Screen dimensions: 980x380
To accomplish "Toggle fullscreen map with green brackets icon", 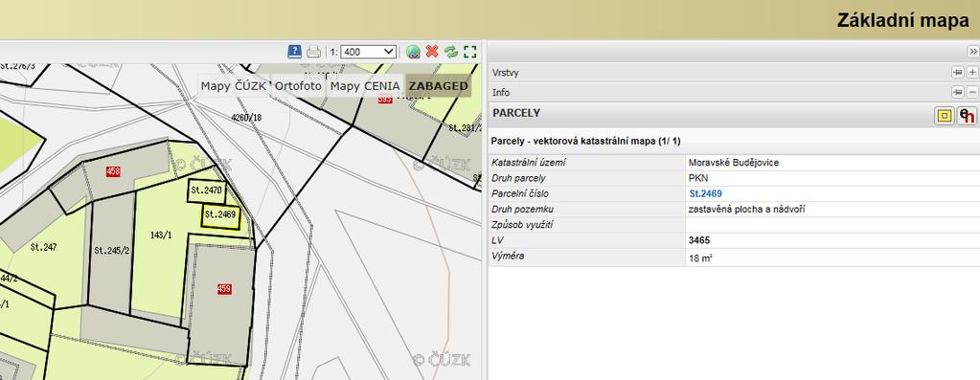I will (470, 52).
